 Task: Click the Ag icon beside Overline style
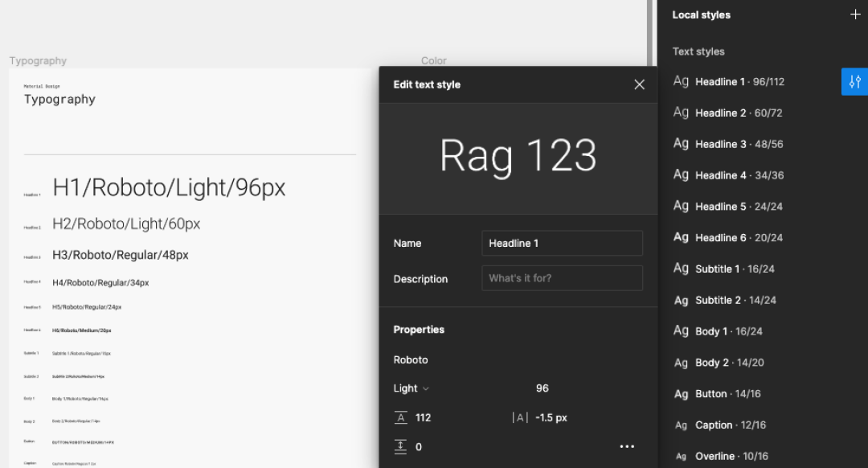681,456
